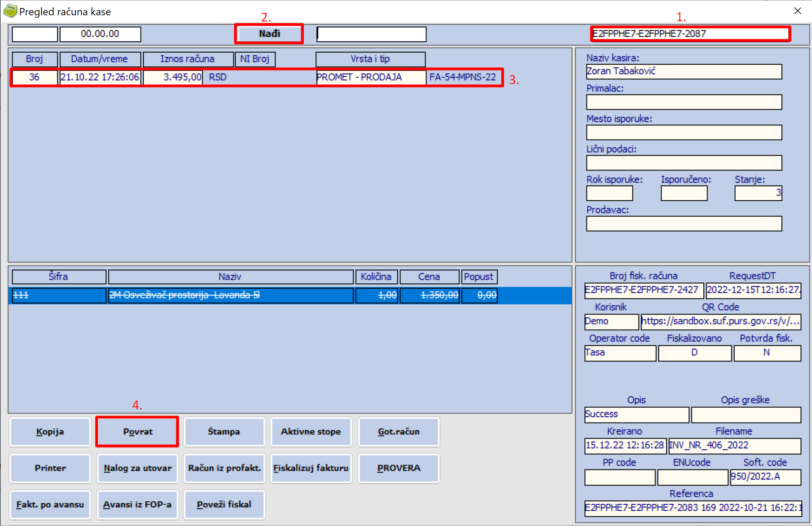The image size is (812, 526).
Task: Click the Vrsta i tip column header
Action: pos(370,59)
